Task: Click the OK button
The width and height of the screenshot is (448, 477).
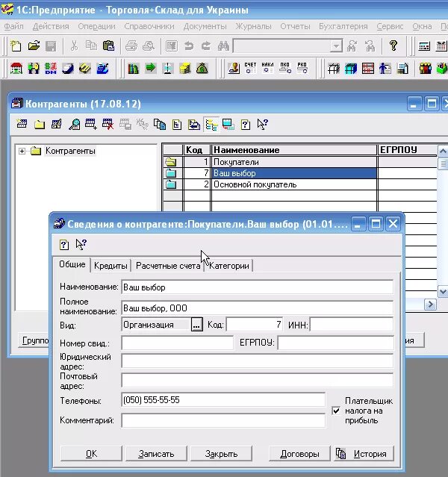Action: [91, 454]
